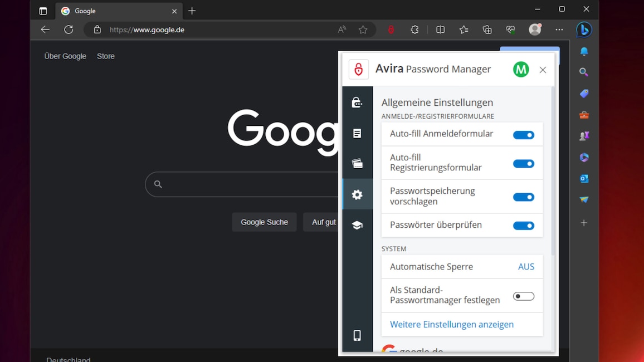Open the Avira Password Manager extension icon

(391, 30)
